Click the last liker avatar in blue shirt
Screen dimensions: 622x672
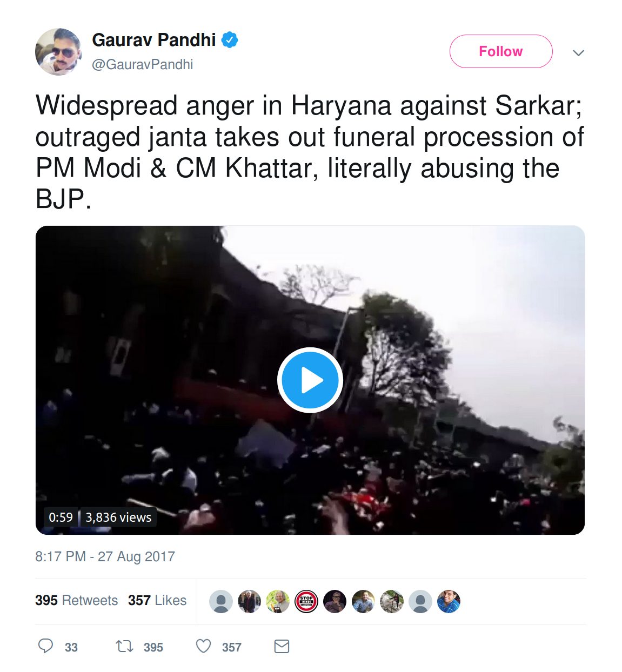[x=449, y=601]
